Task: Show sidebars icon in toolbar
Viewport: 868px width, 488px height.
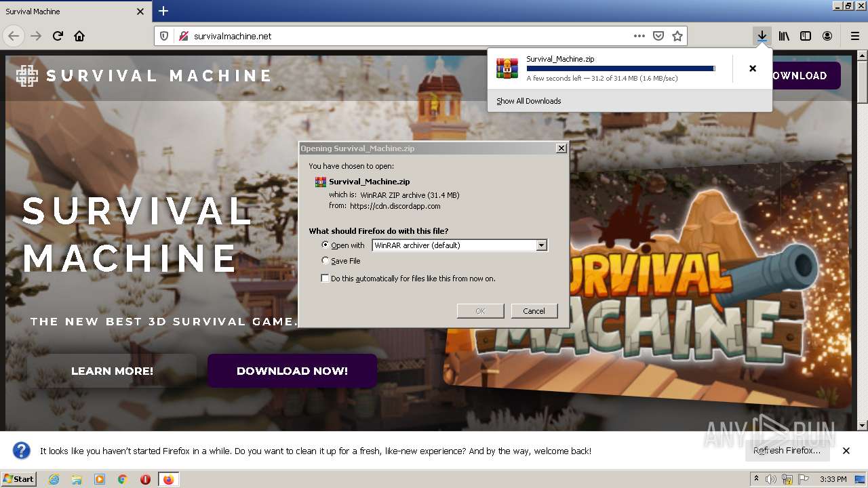Action: tap(806, 36)
